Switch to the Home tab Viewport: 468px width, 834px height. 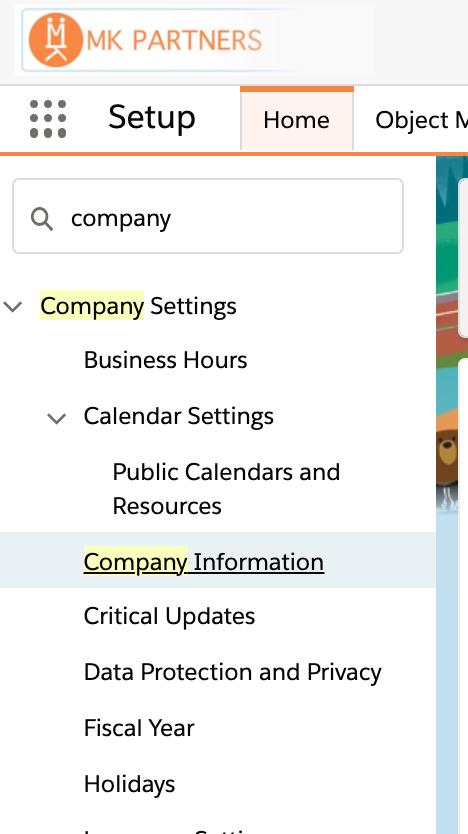pos(296,120)
